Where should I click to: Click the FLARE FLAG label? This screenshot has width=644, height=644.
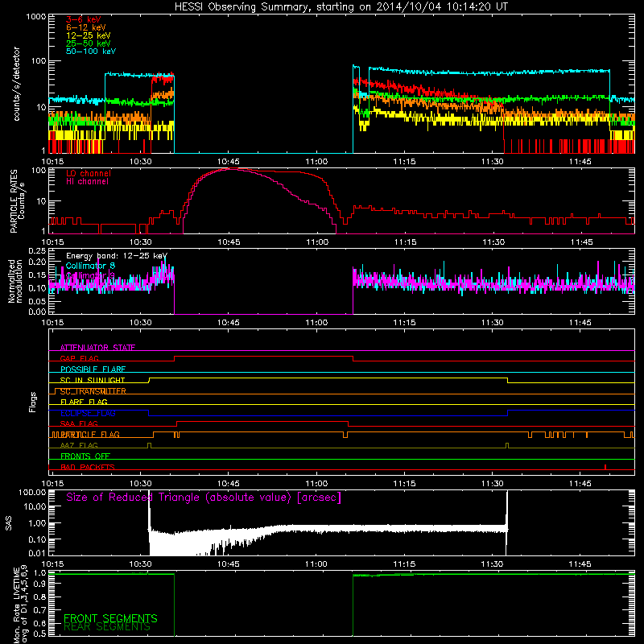[x=84, y=402]
